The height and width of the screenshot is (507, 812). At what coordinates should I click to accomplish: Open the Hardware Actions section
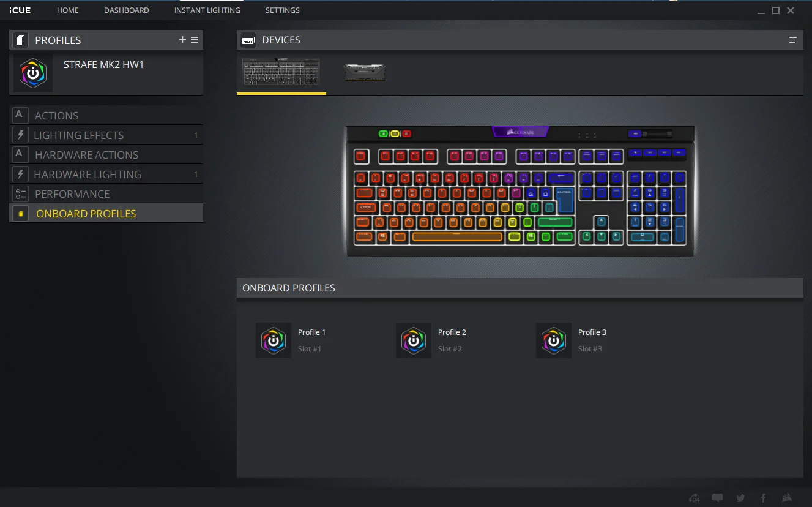point(106,154)
